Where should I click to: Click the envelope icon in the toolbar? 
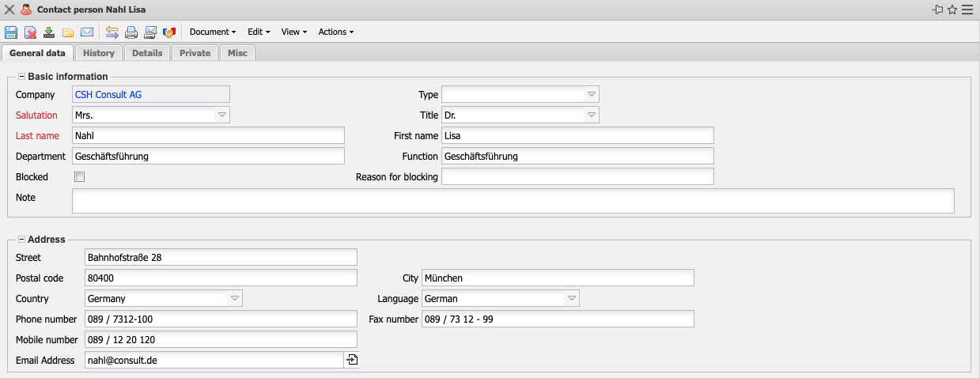[87, 32]
